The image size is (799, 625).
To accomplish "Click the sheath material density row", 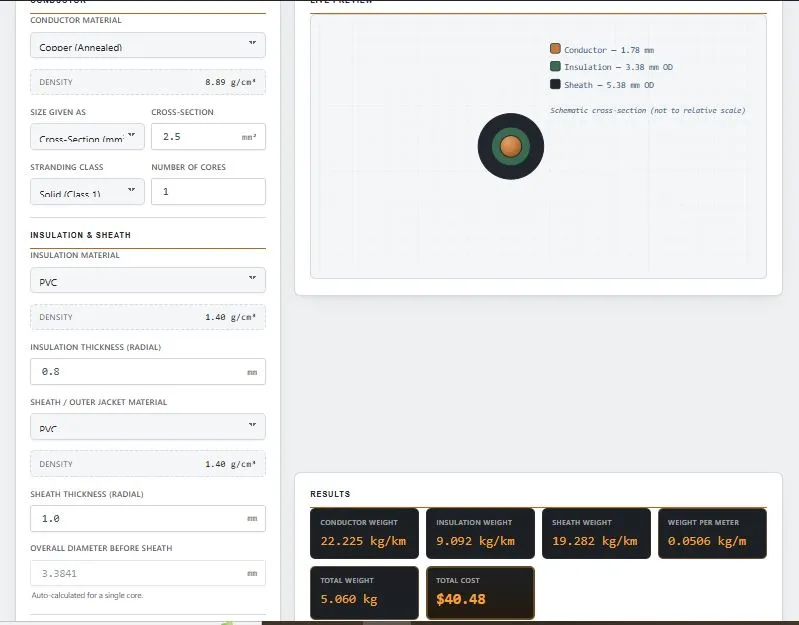I will tap(148, 464).
